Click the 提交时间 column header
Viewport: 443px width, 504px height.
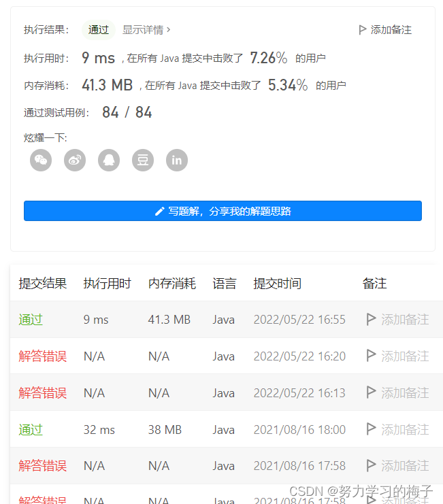[278, 284]
